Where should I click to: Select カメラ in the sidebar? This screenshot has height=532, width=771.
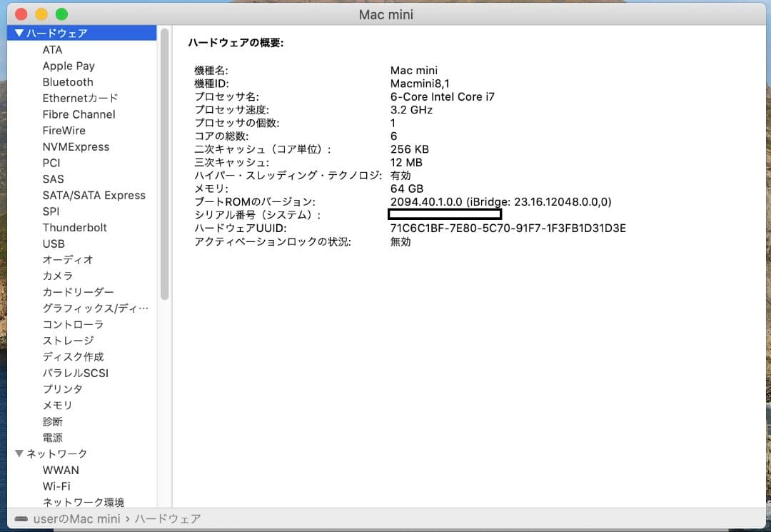[58, 276]
